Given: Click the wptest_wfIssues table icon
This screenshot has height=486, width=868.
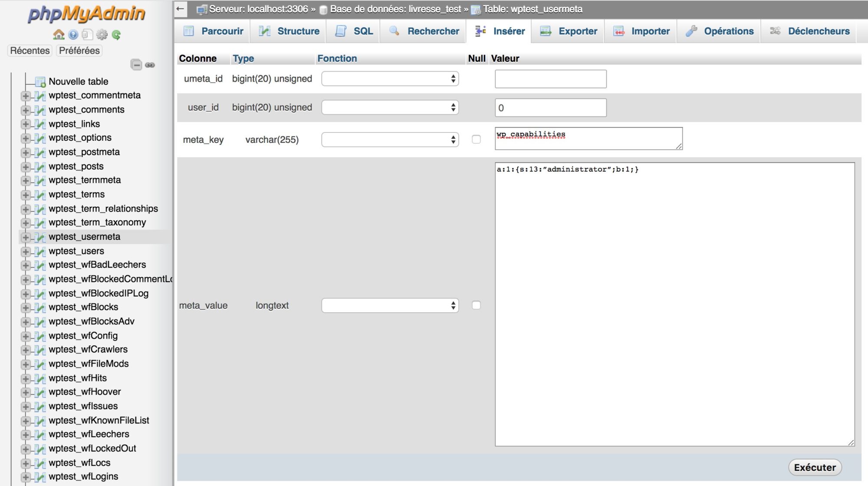Looking at the screenshot, I should point(40,407).
